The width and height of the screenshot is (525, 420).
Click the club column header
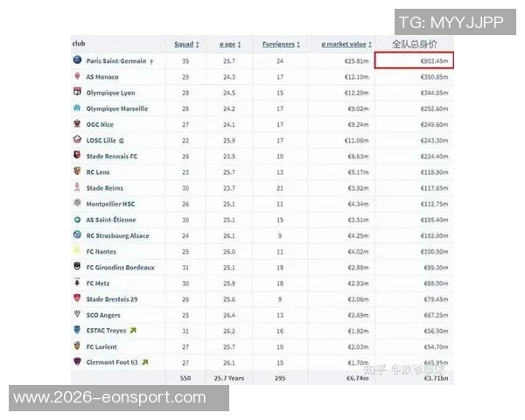click(79, 43)
